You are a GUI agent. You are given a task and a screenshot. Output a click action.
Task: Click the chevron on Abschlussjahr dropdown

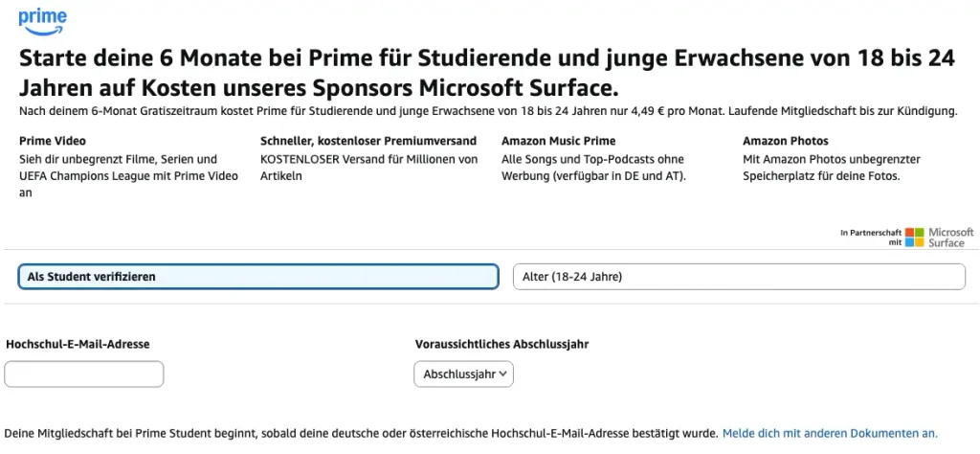tap(503, 374)
